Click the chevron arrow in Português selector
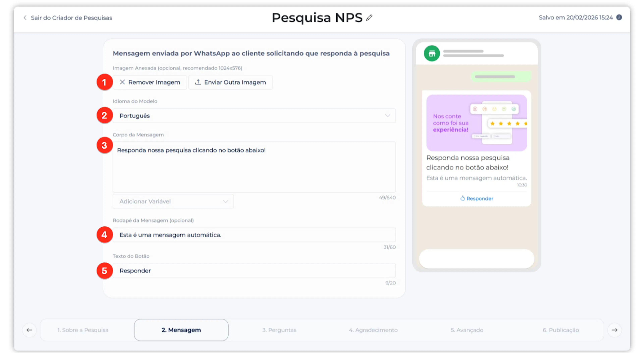Viewport: 644px width, 353px height. [388, 116]
